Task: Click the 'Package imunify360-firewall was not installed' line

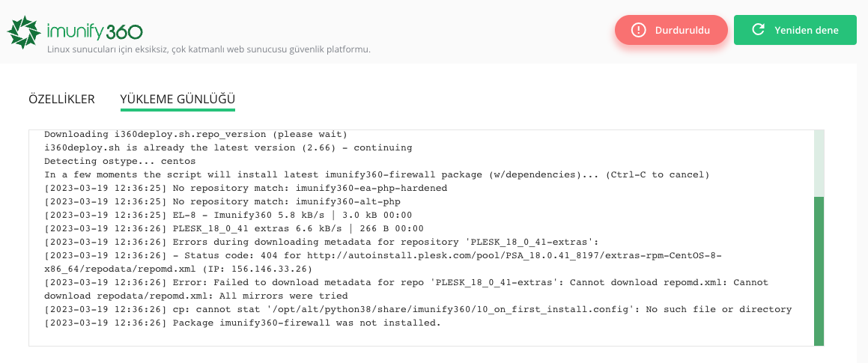Action: tap(243, 323)
